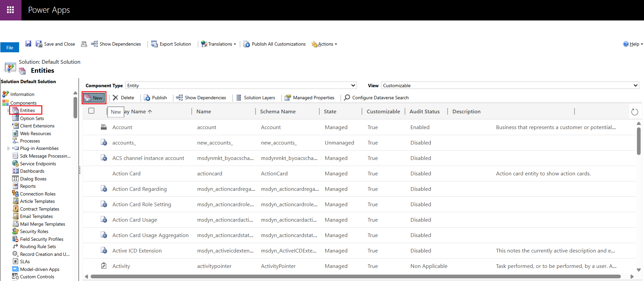This screenshot has width=644, height=281.
Task: Select Option Sets in the solution tree
Action: click(x=32, y=118)
